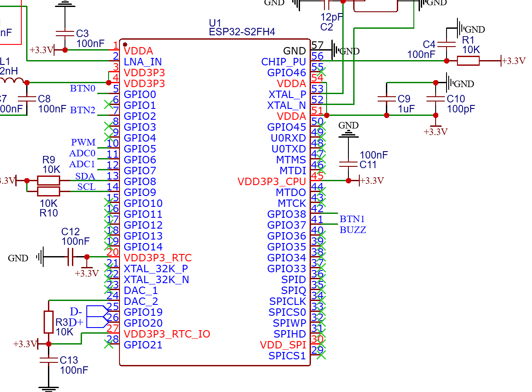
Task: Click the +3.3V power symbol right of R1
Action: click(x=513, y=61)
